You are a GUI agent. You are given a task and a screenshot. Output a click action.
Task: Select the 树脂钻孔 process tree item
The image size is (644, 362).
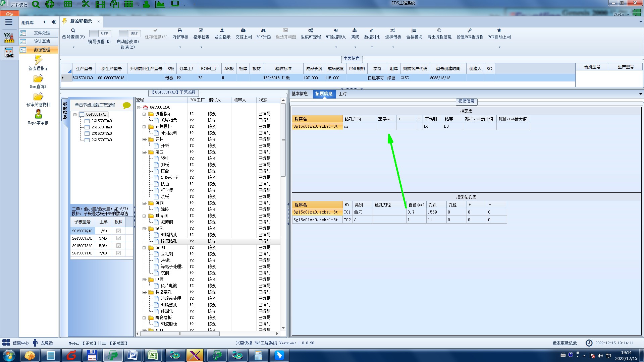(168, 235)
